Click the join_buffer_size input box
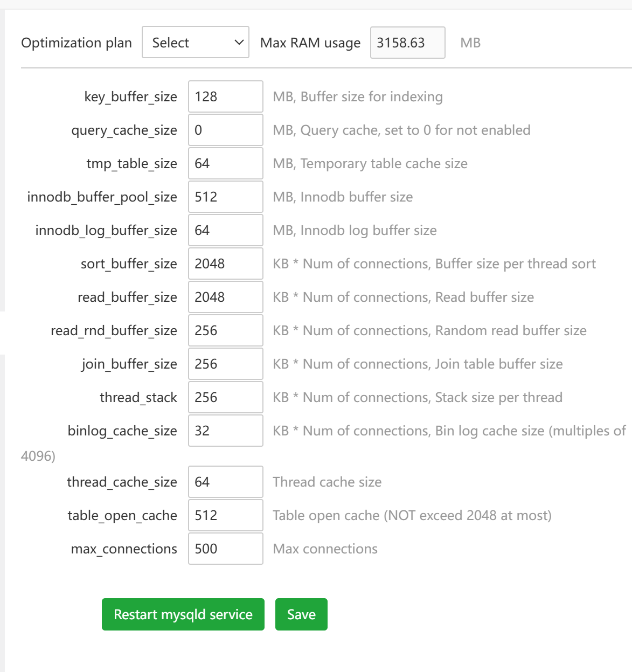 pos(225,364)
